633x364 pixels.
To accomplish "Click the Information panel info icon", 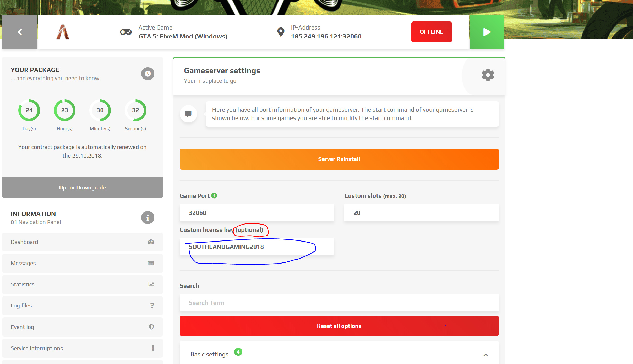I will point(148,217).
